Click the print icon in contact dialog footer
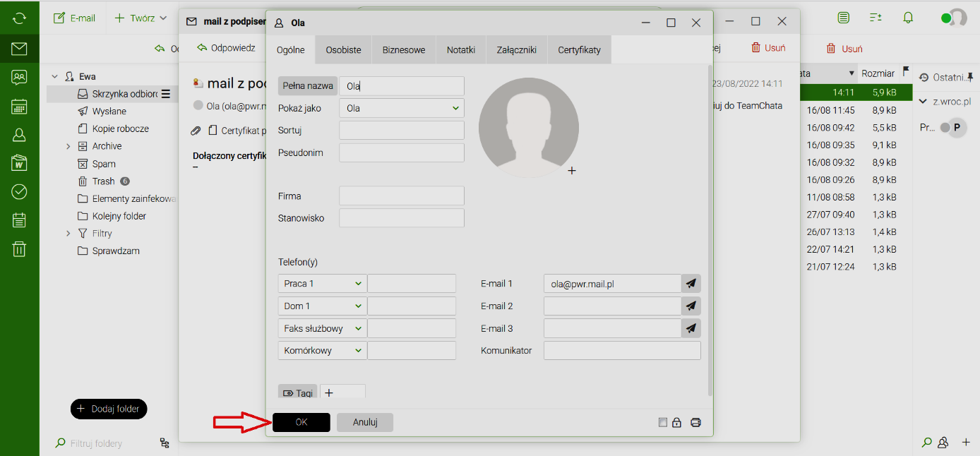This screenshot has height=456, width=980. [695, 423]
